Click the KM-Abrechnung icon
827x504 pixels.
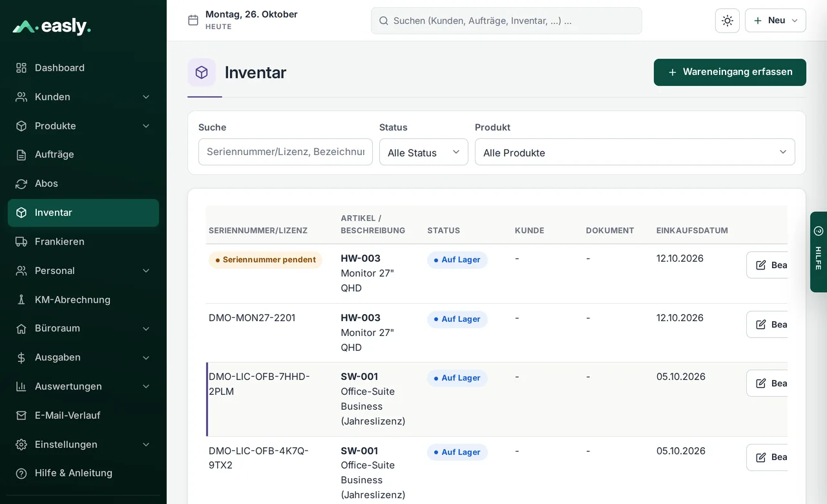point(21,300)
